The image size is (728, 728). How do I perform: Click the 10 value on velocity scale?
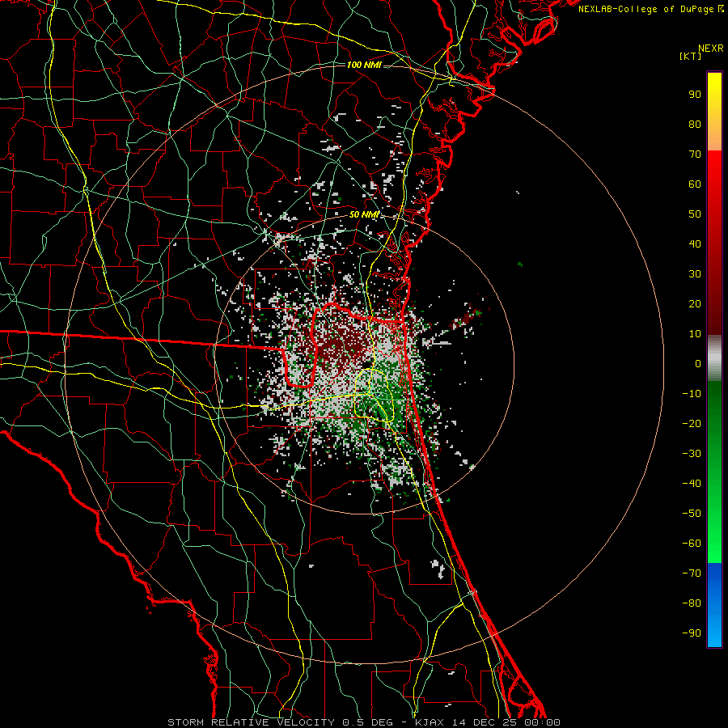(695, 334)
